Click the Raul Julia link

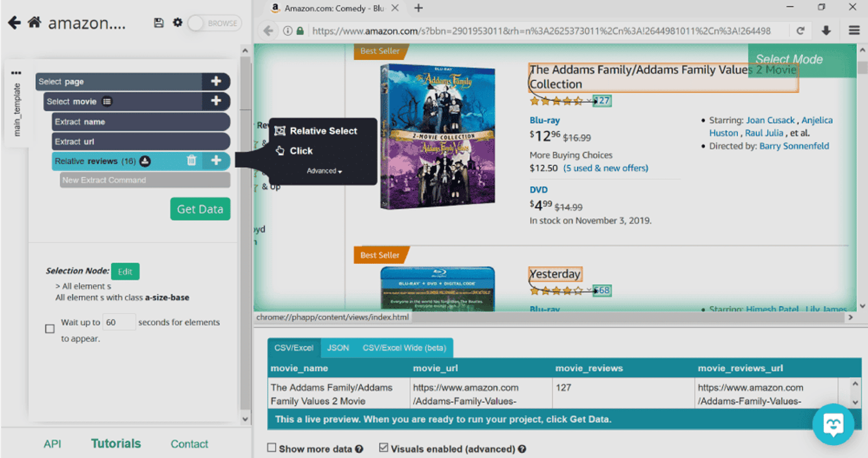pos(764,133)
